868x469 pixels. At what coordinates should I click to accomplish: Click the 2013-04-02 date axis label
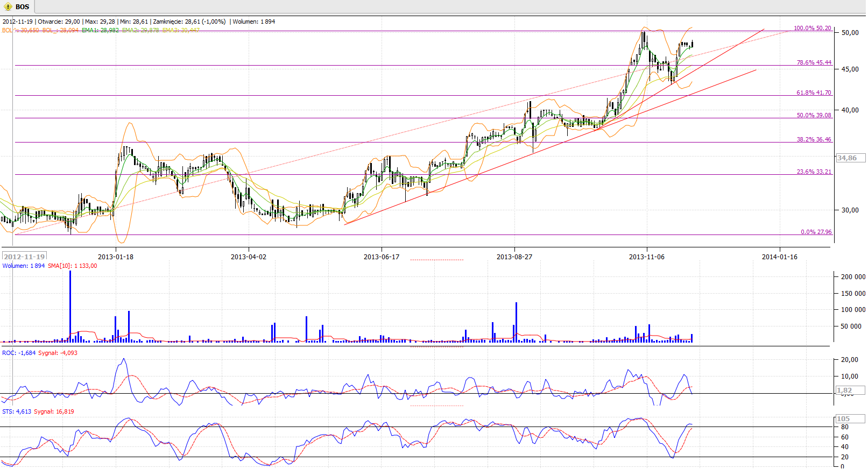(249, 257)
